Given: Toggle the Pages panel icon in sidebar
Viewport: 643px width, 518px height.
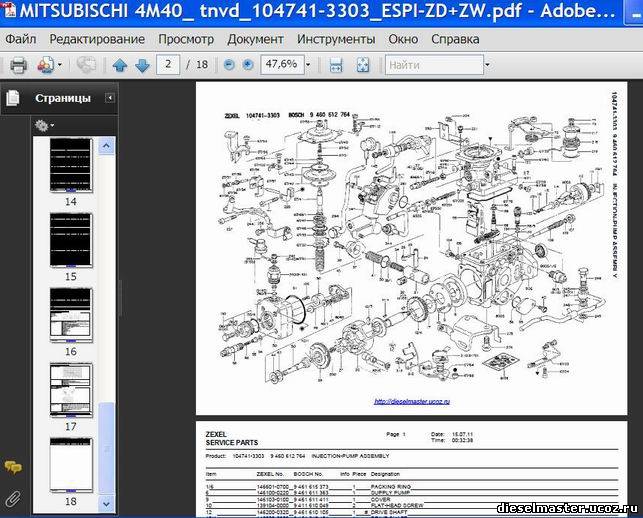Looking at the screenshot, I should pyautogui.click(x=13, y=98).
